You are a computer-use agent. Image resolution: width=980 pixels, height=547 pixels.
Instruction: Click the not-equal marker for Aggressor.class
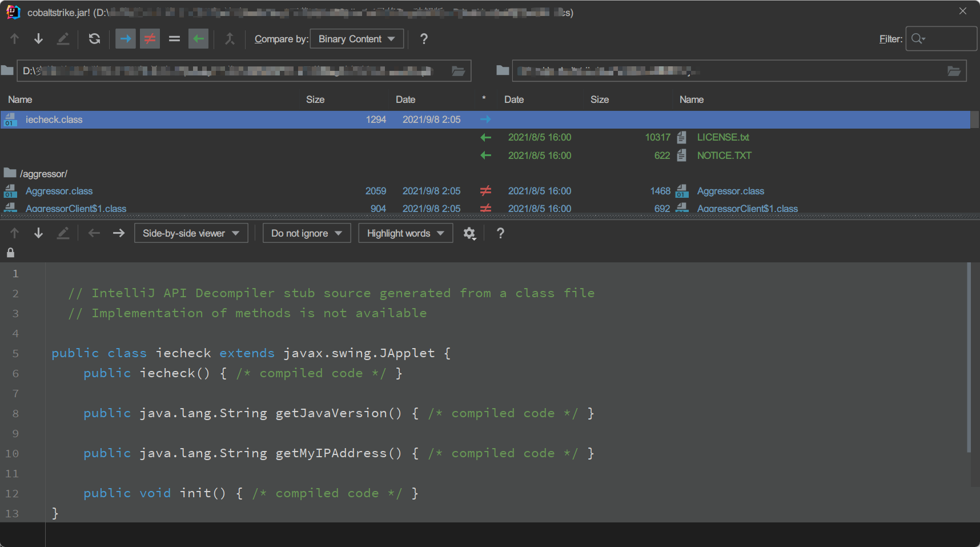coord(485,191)
